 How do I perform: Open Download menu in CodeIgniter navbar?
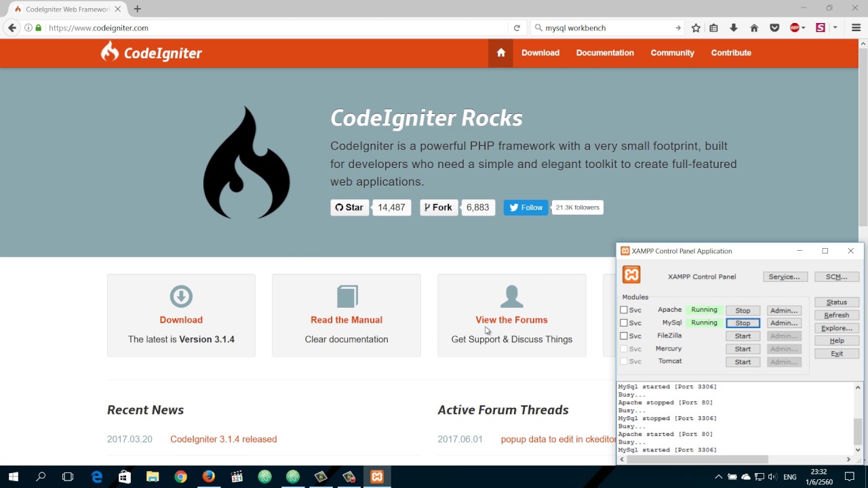pyautogui.click(x=540, y=53)
